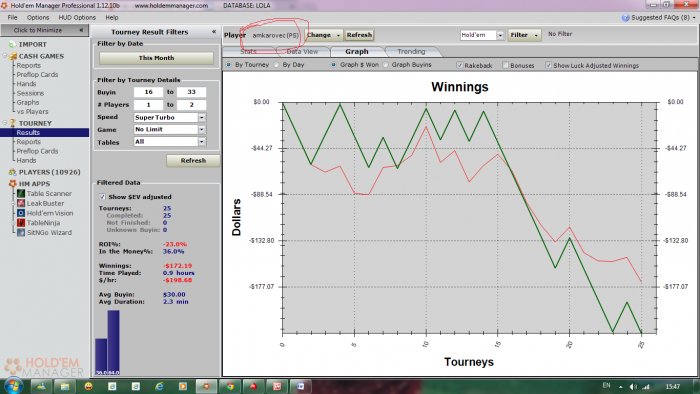Collapse the TOURNEY tree node
The width and height of the screenshot is (700, 394).
tap(5, 123)
